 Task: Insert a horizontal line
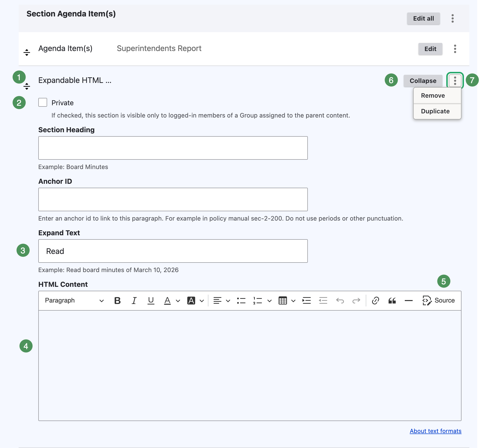click(408, 301)
